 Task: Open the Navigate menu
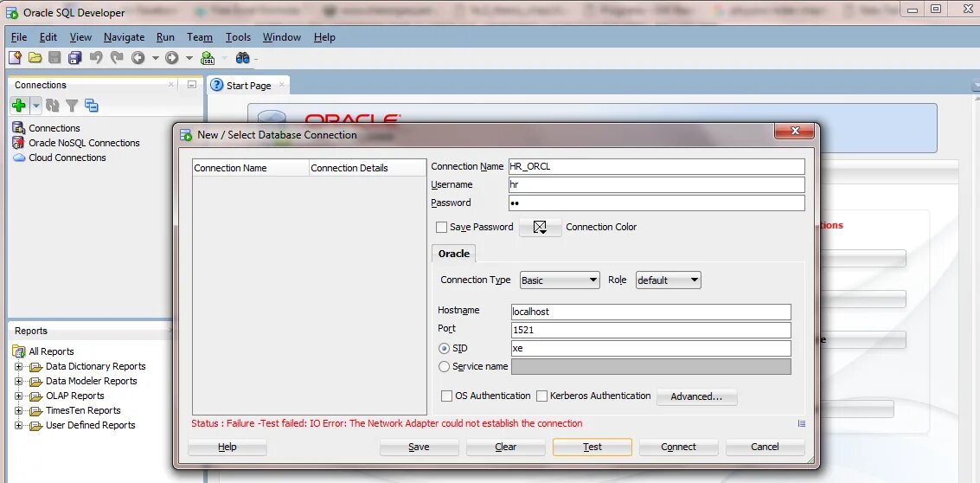124,37
